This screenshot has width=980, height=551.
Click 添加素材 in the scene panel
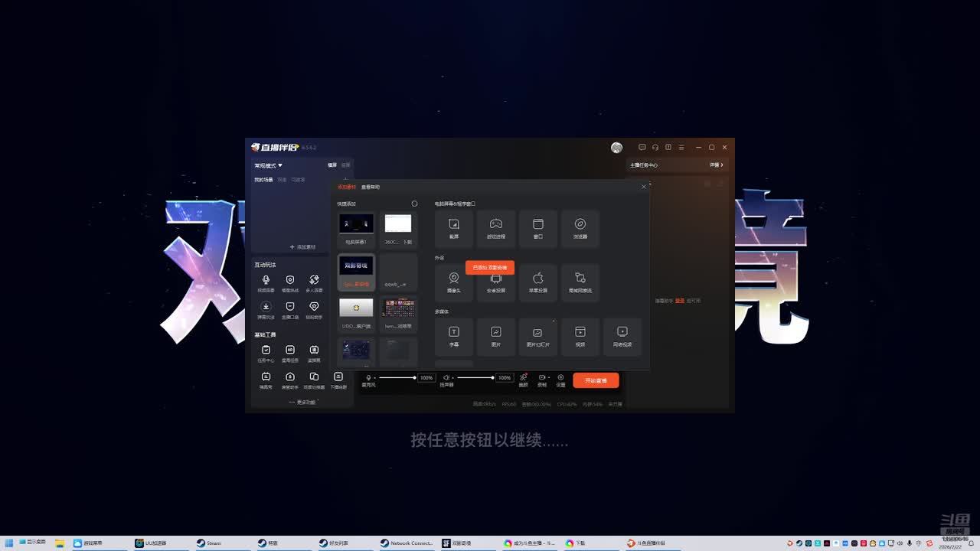click(302, 247)
